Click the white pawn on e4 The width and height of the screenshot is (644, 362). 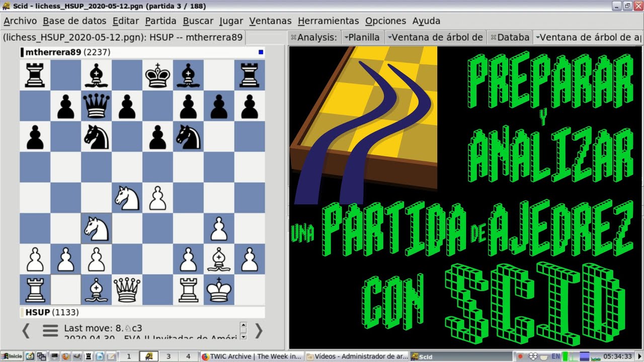pyautogui.click(x=157, y=198)
